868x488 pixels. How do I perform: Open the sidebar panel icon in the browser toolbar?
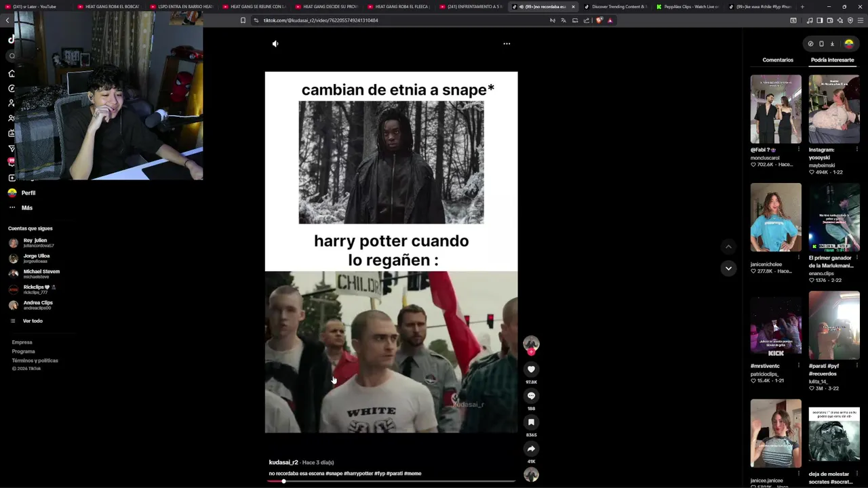click(x=819, y=20)
